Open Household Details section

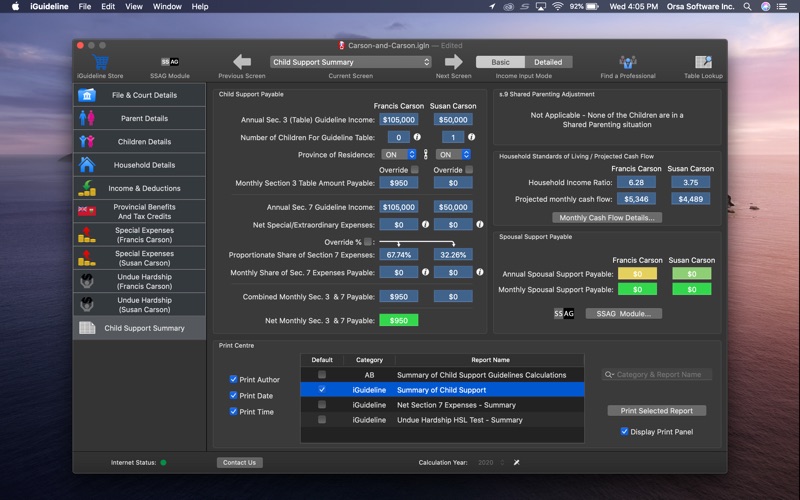pos(139,165)
